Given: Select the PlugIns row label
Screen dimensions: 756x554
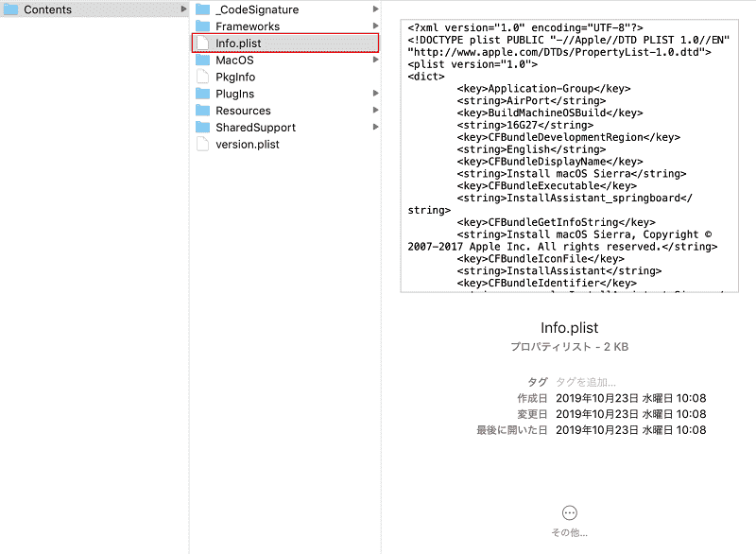Looking at the screenshot, I should 234,94.
